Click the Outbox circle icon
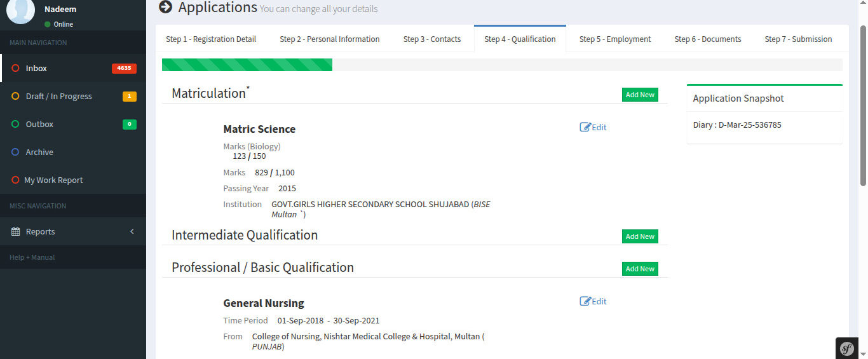Image resolution: width=868 pixels, height=359 pixels. [15, 124]
